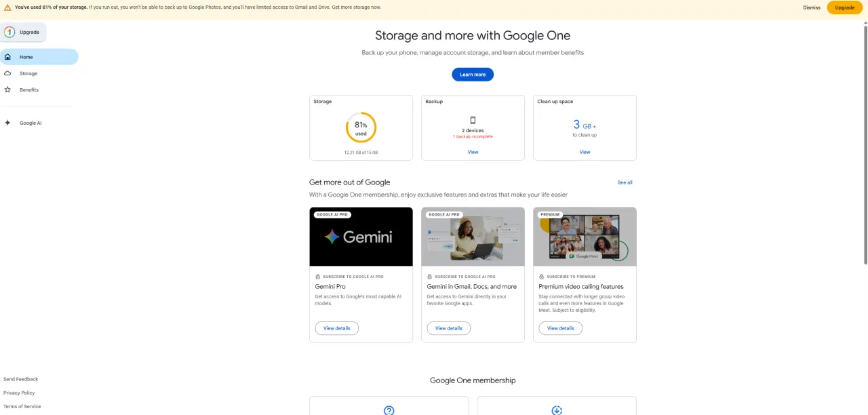Screen dimensions: 868x415
Task: Click View details under Gemini in Gmail, Docs
Action: tap(448, 328)
